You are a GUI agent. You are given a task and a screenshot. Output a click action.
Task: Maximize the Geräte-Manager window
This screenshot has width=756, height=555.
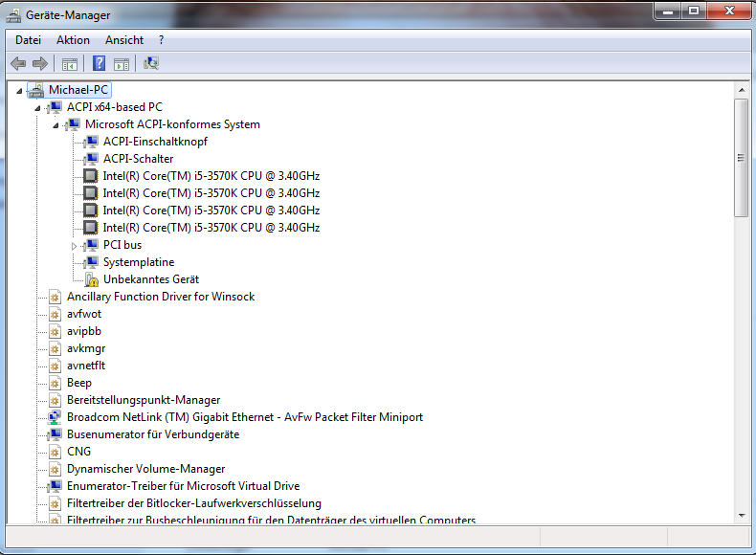pos(694,11)
